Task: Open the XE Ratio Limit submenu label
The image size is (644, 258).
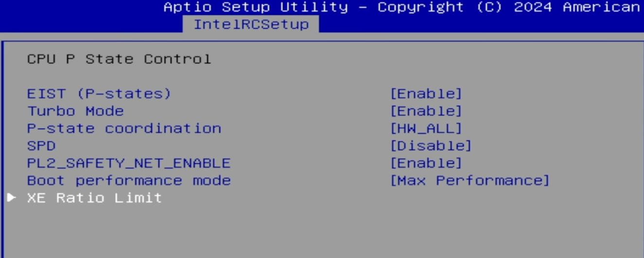Action: pyautogui.click(x=94, y=198)
